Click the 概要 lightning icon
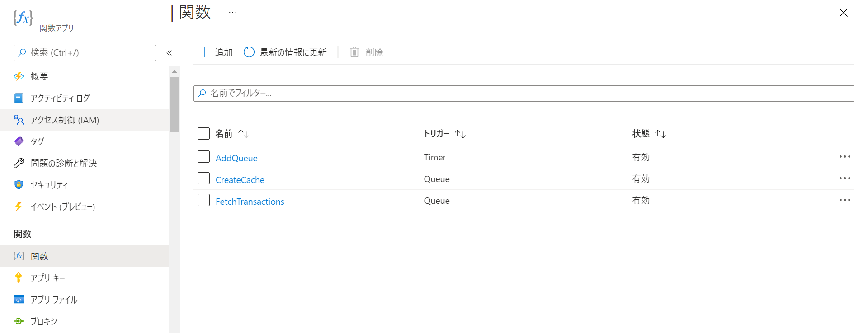This screenshot has height=333, width=868. pos(19,76)
